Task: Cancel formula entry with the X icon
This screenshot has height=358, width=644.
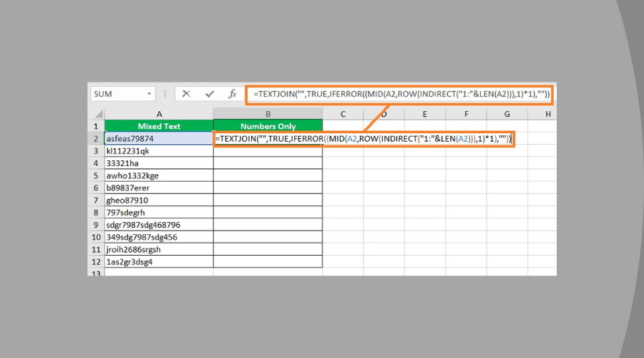Action: [186, 94]
